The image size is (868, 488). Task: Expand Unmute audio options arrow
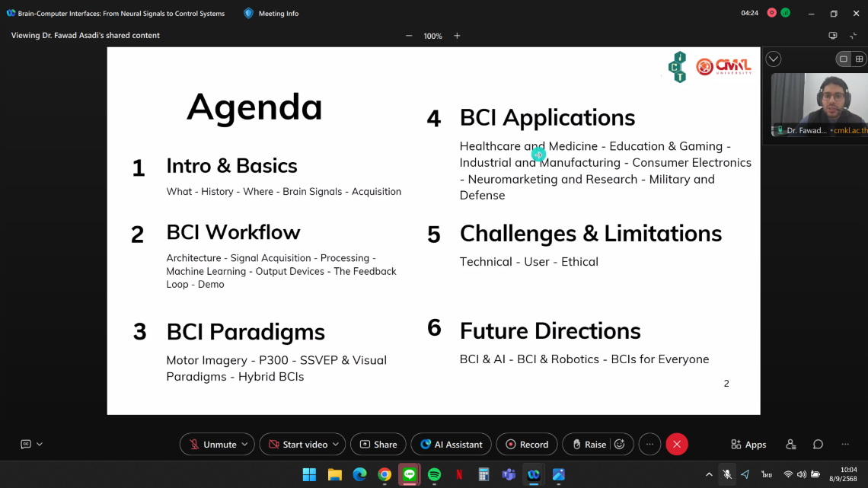coord(245,445)
